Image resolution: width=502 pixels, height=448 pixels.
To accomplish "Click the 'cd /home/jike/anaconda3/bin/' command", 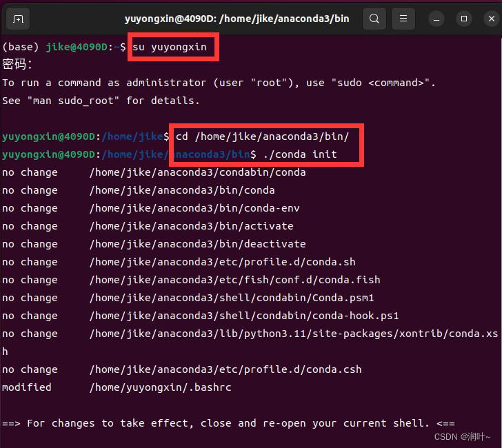I will tap(262, 136).
